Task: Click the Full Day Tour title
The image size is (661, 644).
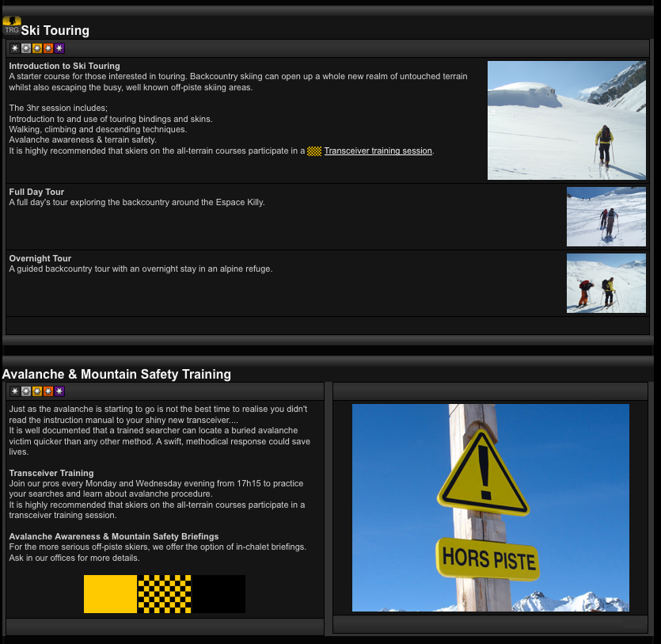Action: click(x=37, y=192)
